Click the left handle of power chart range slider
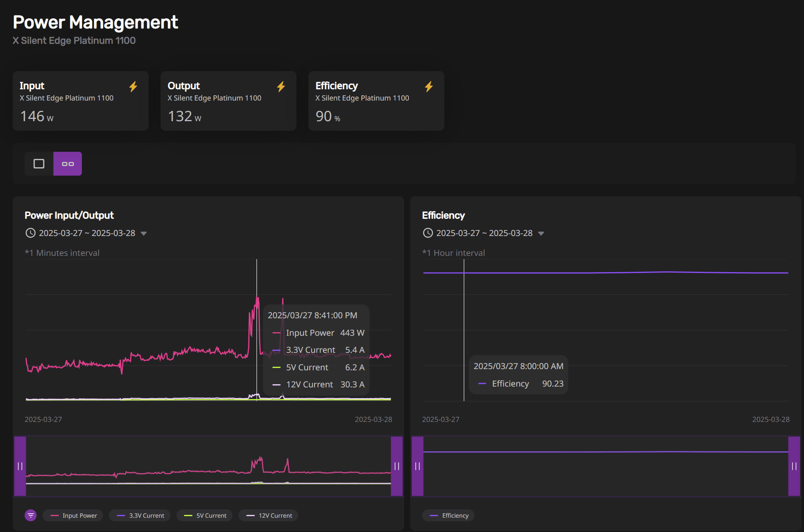This screenshot has width=804, height=532. click(20, 466)
